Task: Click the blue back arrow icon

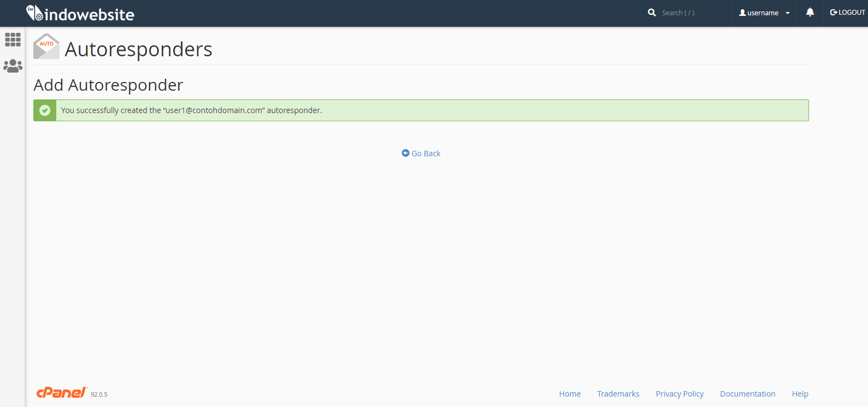Action: 405,154
